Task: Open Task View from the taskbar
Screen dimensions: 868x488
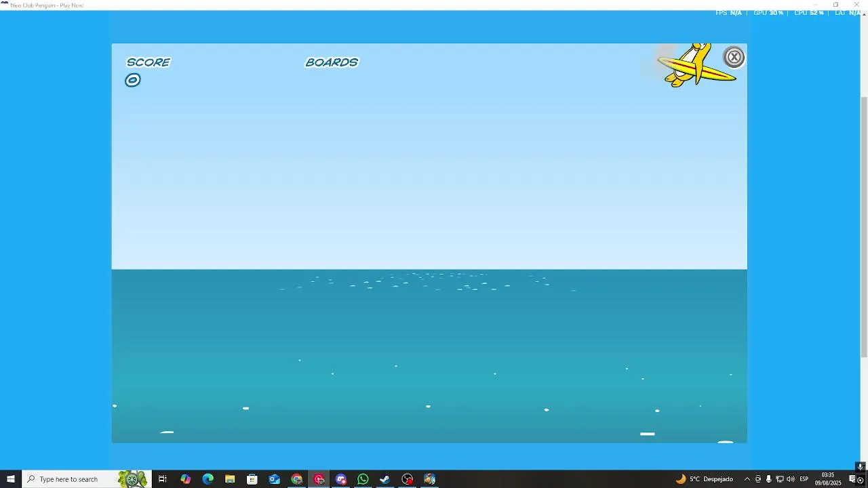Action: (x=163, y=479)
